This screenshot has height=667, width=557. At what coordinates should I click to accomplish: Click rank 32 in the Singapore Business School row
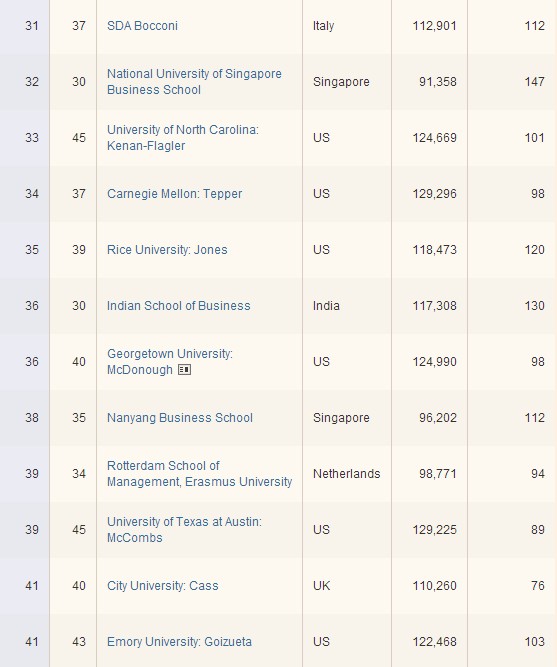[x=32, y=82]
